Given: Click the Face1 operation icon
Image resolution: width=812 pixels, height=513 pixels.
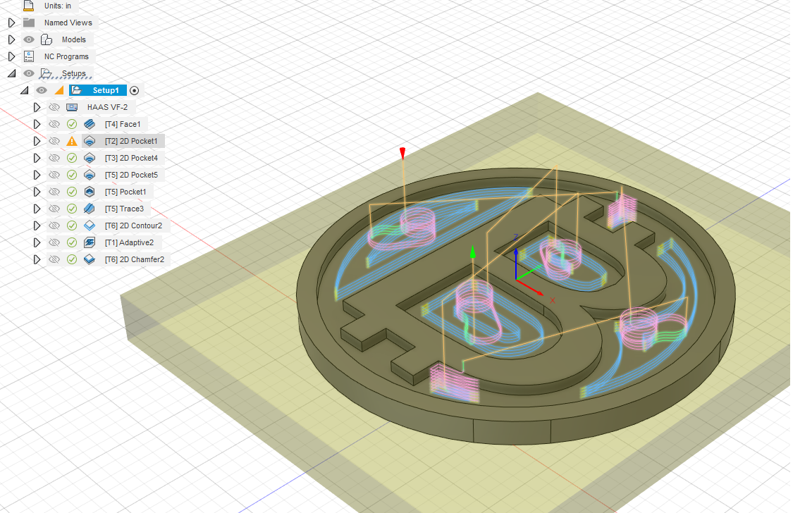Looking at the screenshot, I should pos(90,124).
